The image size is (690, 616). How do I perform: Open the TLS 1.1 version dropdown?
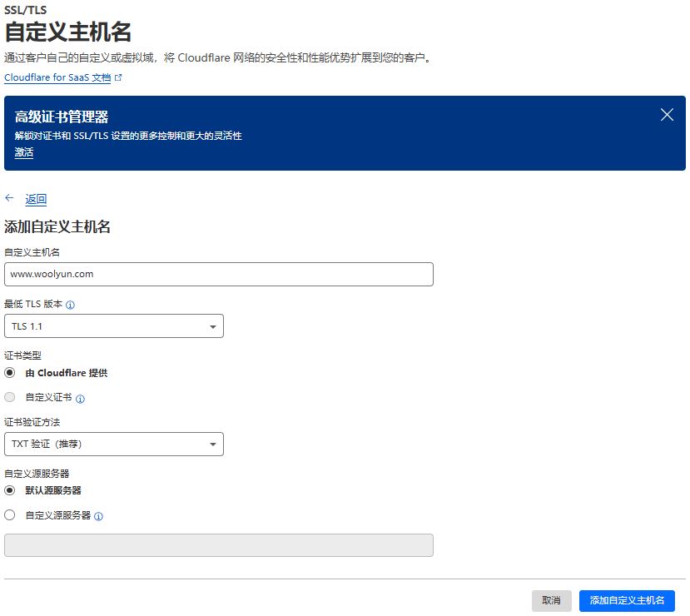click(114, 326)
